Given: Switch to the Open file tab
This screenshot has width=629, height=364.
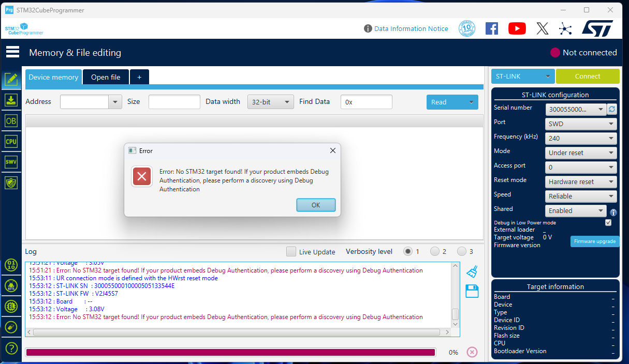Looking at the screenshot, I should click(x=106, y=77).
